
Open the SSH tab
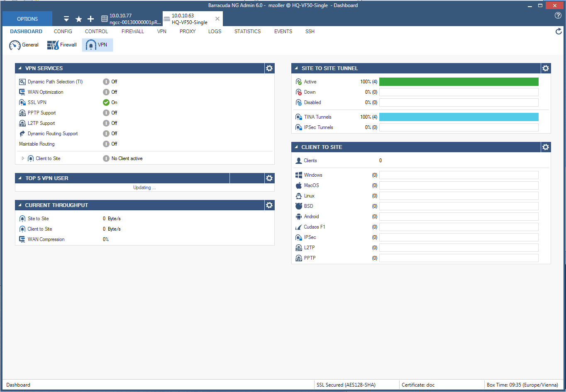[310, 32]
